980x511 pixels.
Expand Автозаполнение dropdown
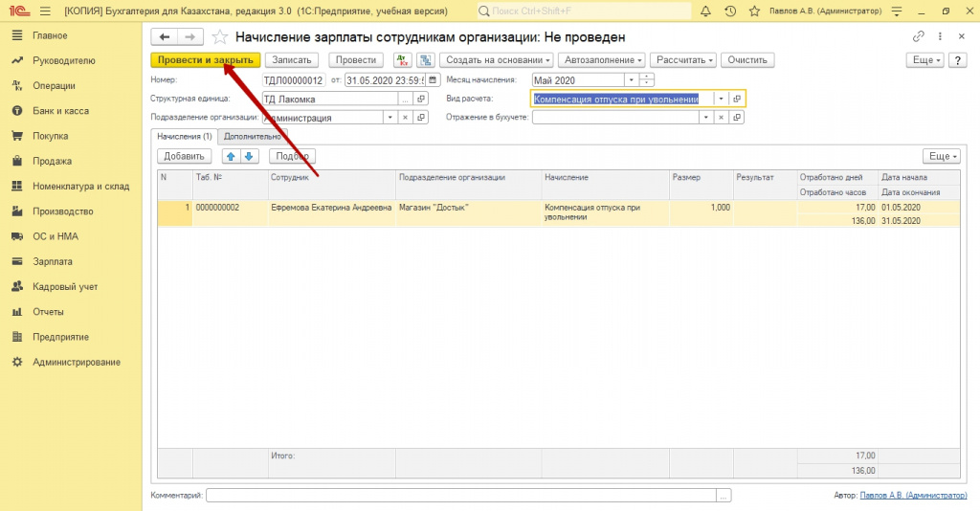click(x=603, y=60)
